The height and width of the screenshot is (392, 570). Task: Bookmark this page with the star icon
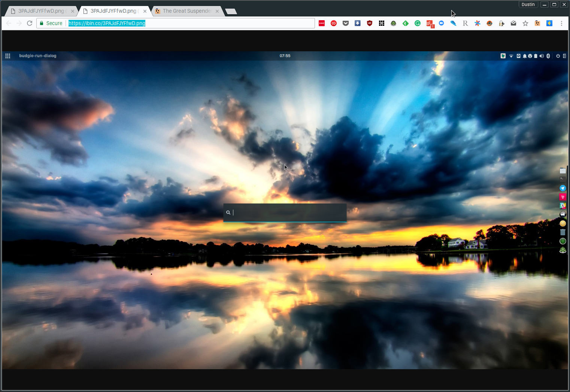pyautogui.click(x=525, y=23)
